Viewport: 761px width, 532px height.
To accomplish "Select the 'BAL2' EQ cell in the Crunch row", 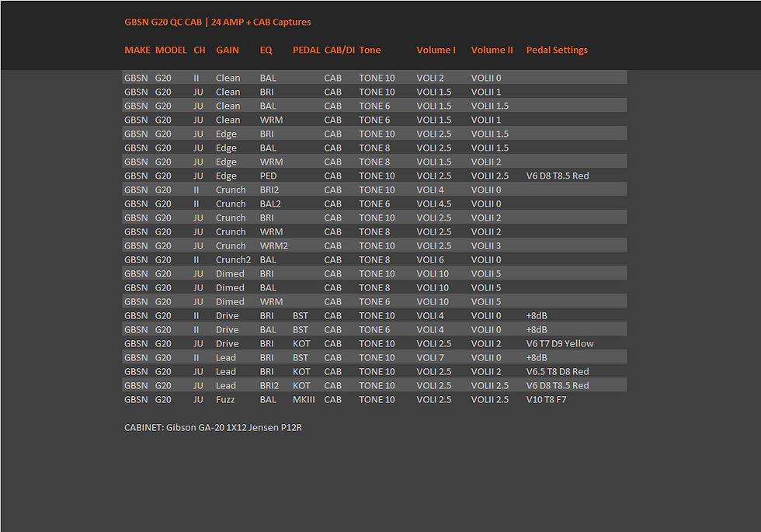I will [x=270, y=204].
